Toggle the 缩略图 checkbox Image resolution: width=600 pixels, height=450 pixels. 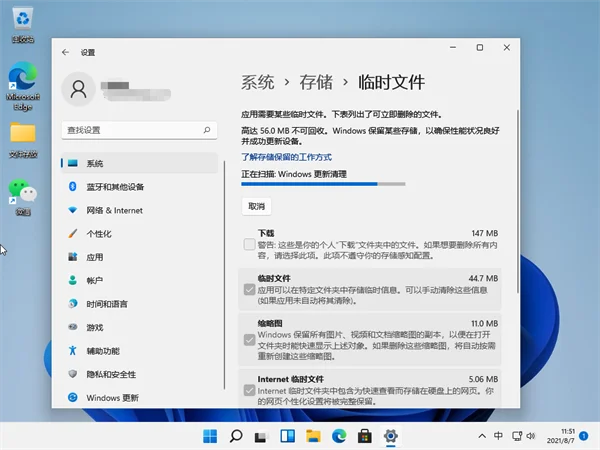coord(249,340)
